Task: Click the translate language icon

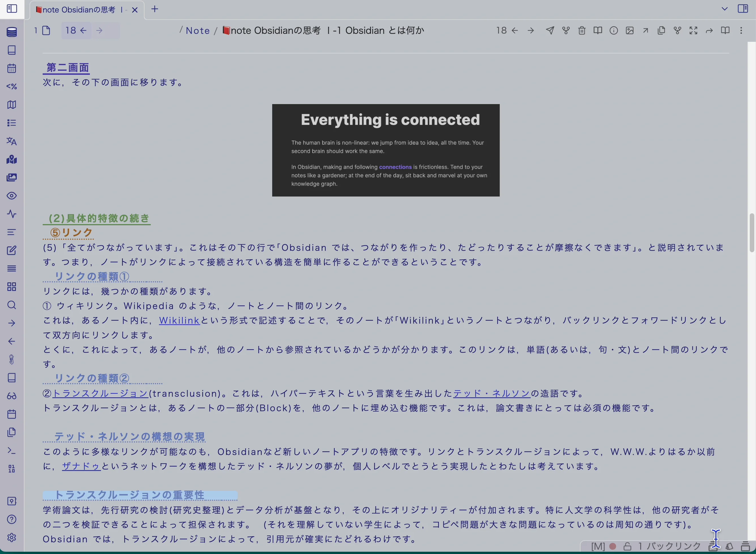Action: 12,141
